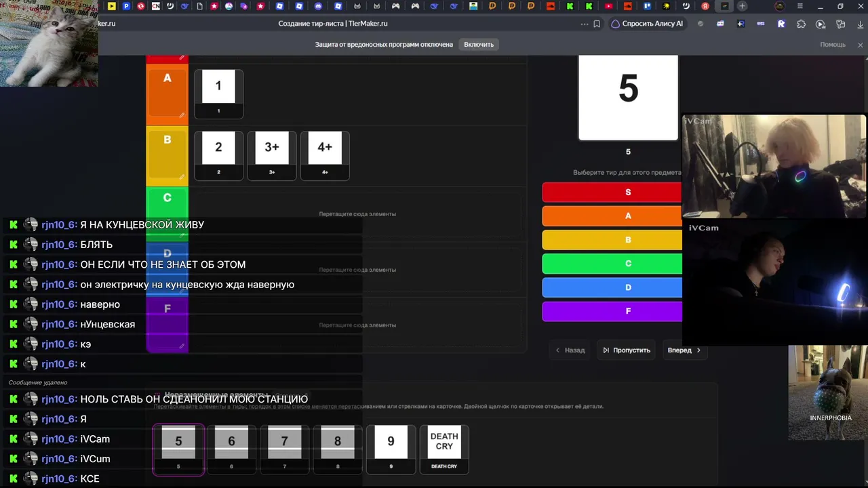Click chat message Я НА КУНЦЕВСКОЙ ЖИВУ
Viewport: 868px width, 488px height.
point(142,225)
